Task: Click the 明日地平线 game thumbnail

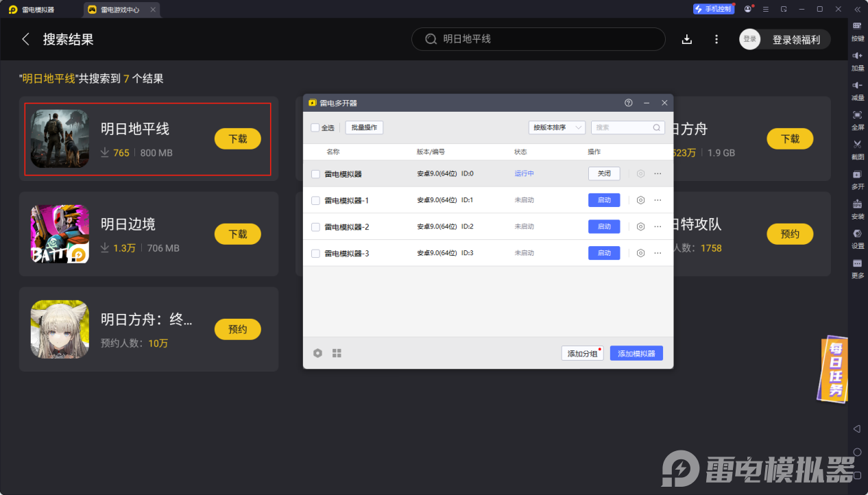Action: (x=60, y=138)
